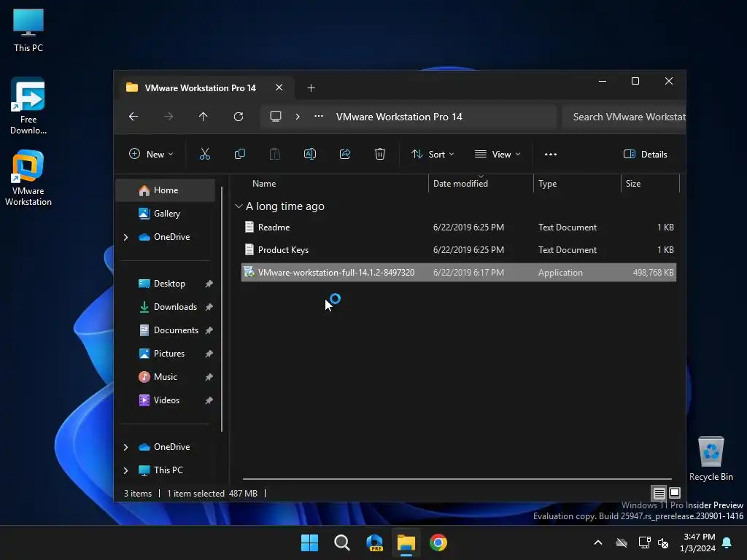Refresh the folder view
The image size is (747, 560).
pos(239,117)
